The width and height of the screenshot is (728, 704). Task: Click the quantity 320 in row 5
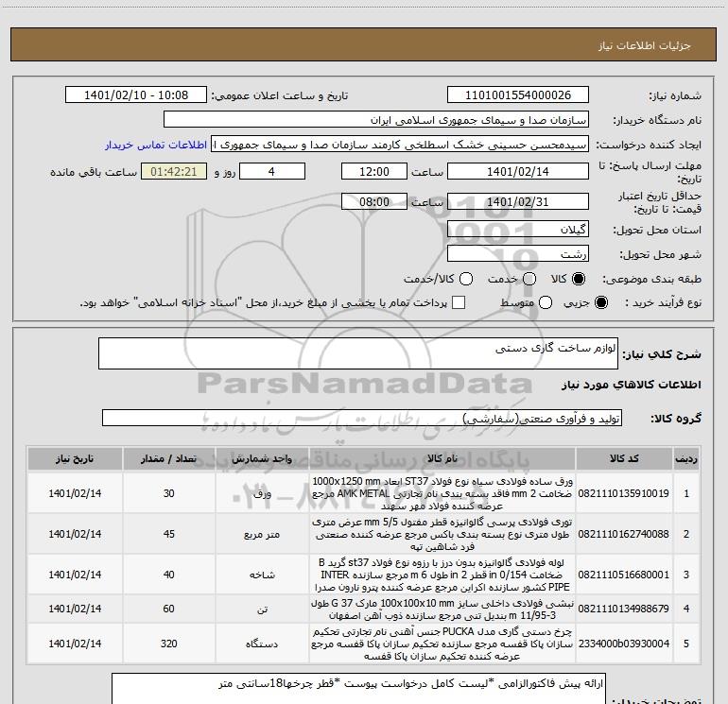169,644
